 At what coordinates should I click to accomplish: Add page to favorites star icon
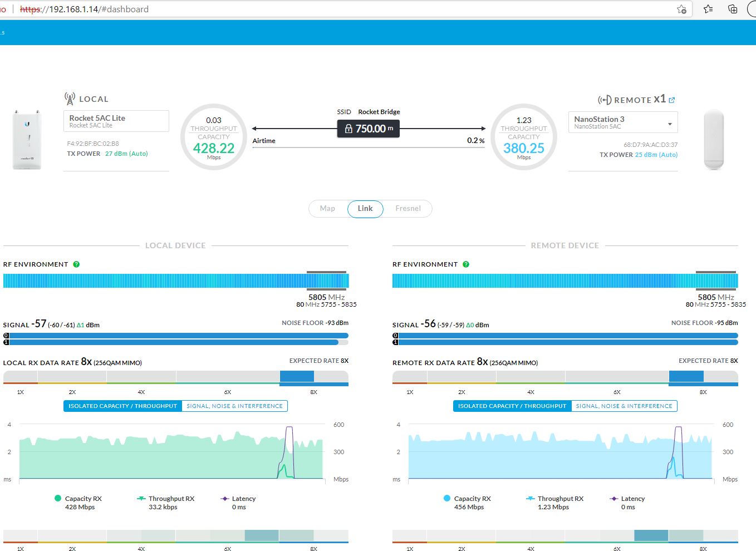coord(681,9)
